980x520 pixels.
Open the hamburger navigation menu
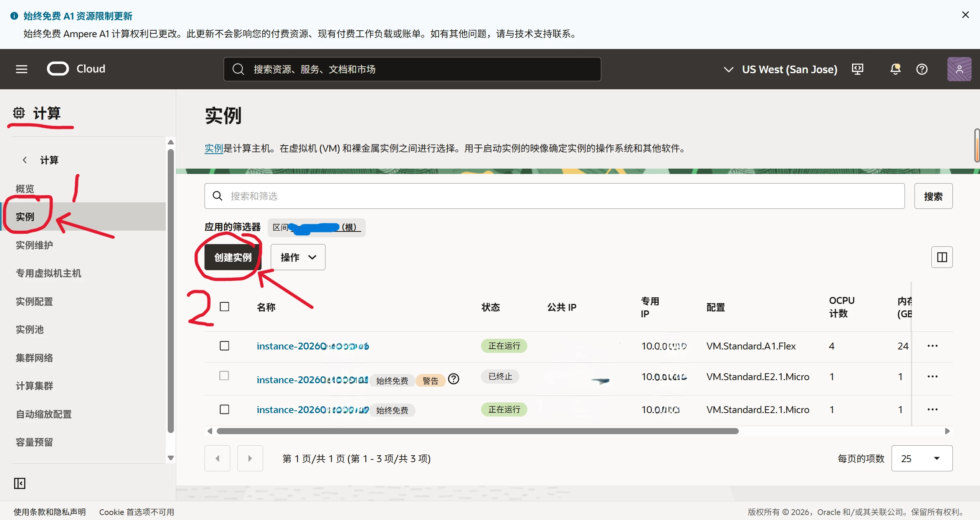21,69
